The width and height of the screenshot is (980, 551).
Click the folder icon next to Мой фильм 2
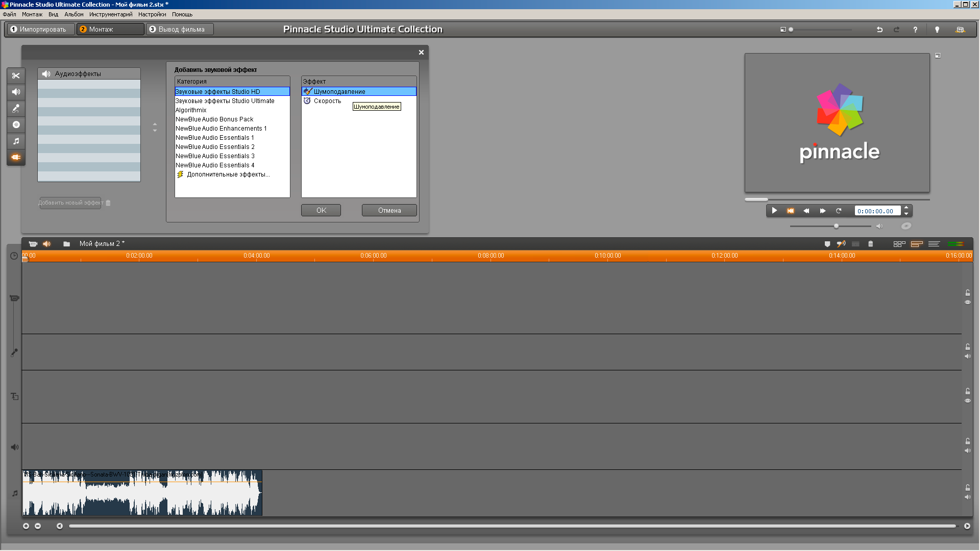(x=66, y=244)
